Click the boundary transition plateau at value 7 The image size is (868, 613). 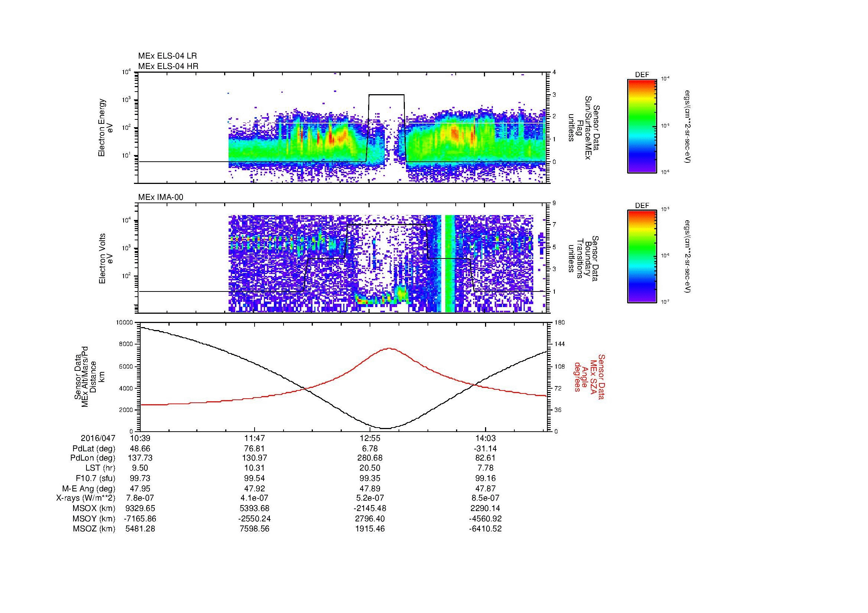(386, 225)
